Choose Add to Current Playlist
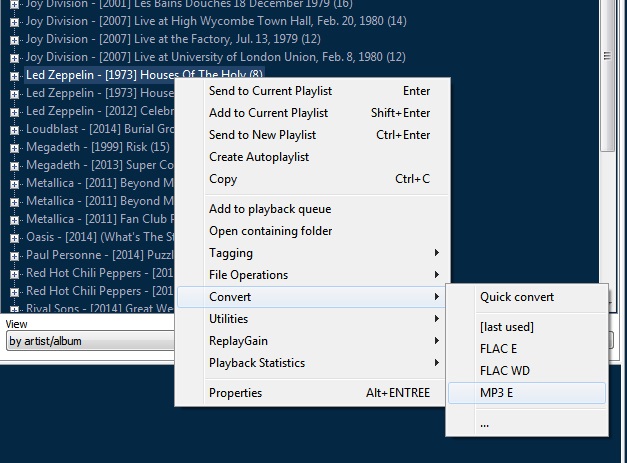The width and height of the screenshot is (627, 463). [x=312, y=113]
